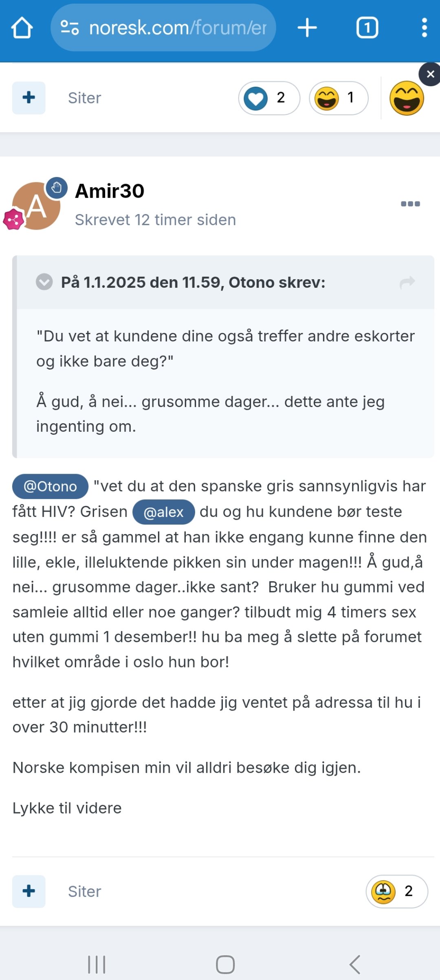This screenshot has height=980, width=440.
Task: Select the large laughing emoji reaction
Action: [407, 98]
